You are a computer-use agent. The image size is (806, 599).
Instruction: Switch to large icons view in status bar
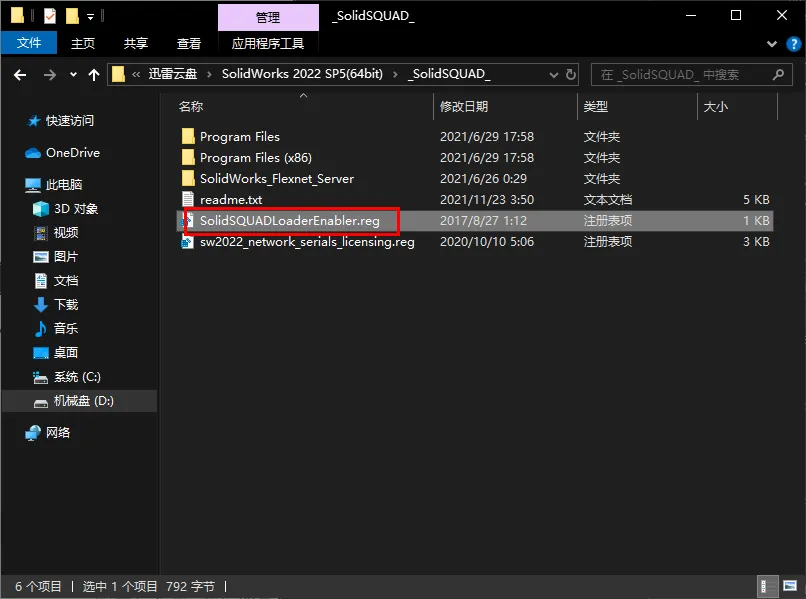click(x=790, y=586)
